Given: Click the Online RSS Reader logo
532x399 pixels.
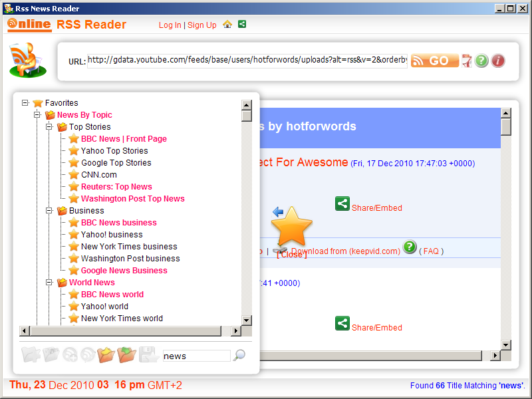Looking at the screenshot, I should (67, 25).
